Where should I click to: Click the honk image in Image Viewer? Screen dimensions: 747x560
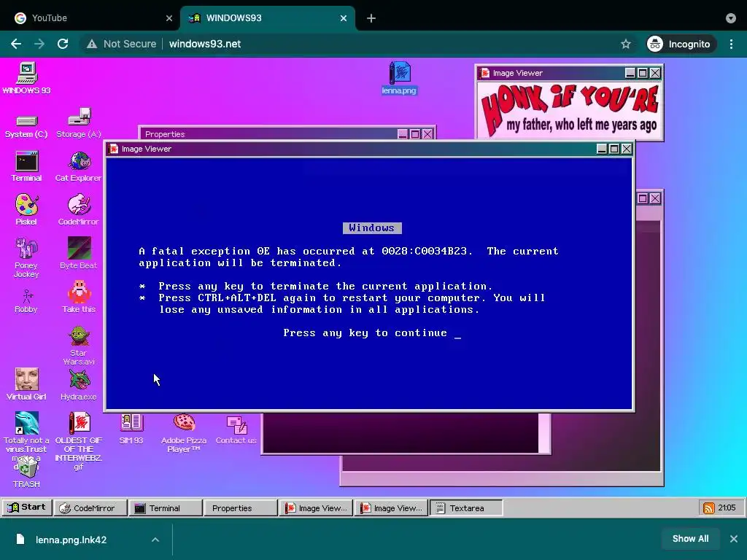[569, 109]
